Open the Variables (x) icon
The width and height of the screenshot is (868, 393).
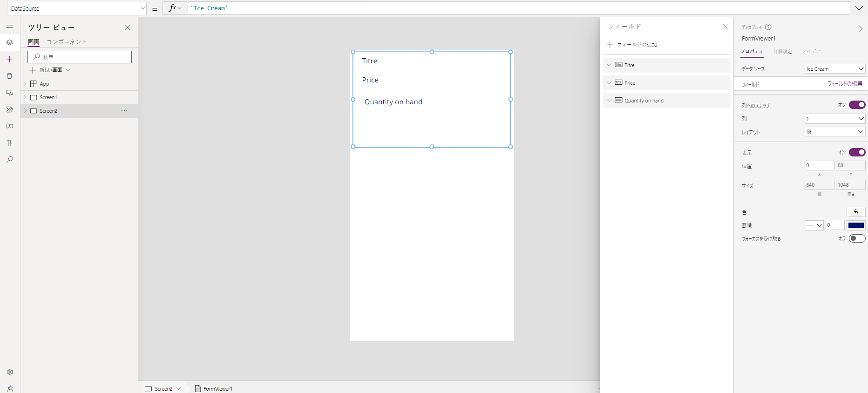coord(10,126)
